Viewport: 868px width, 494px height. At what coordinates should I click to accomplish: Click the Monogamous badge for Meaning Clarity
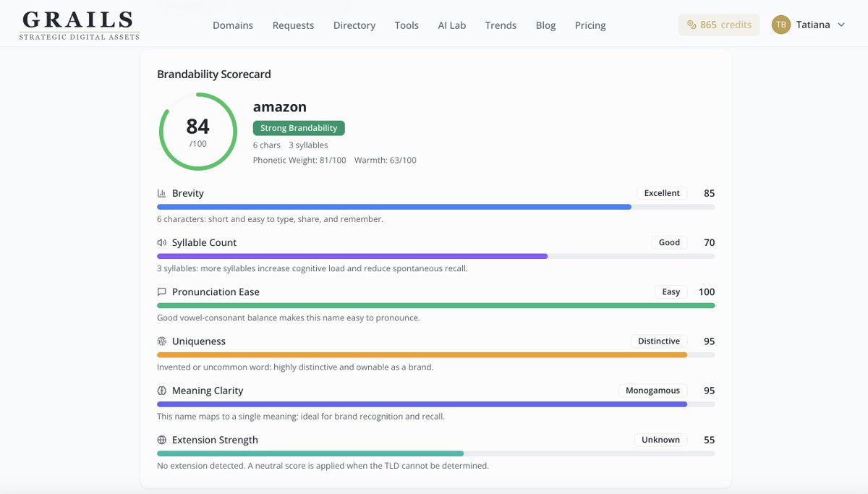pos(652,391)
